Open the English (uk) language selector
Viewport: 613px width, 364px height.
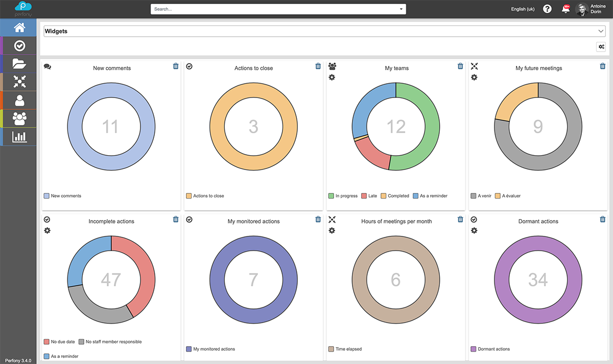coord(523,9)
